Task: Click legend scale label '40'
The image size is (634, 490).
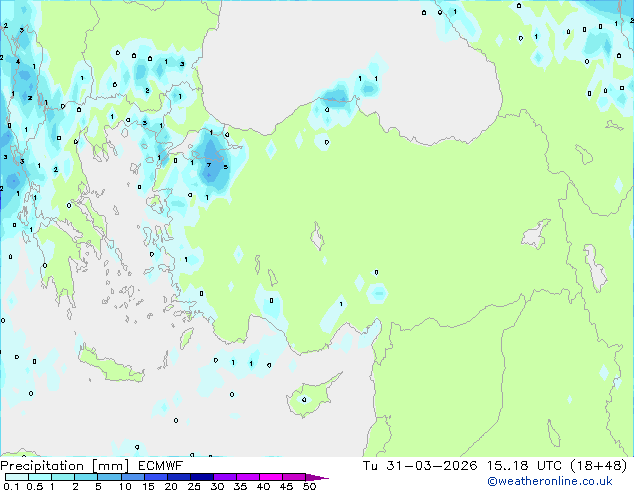Action: tap(263, 486)
